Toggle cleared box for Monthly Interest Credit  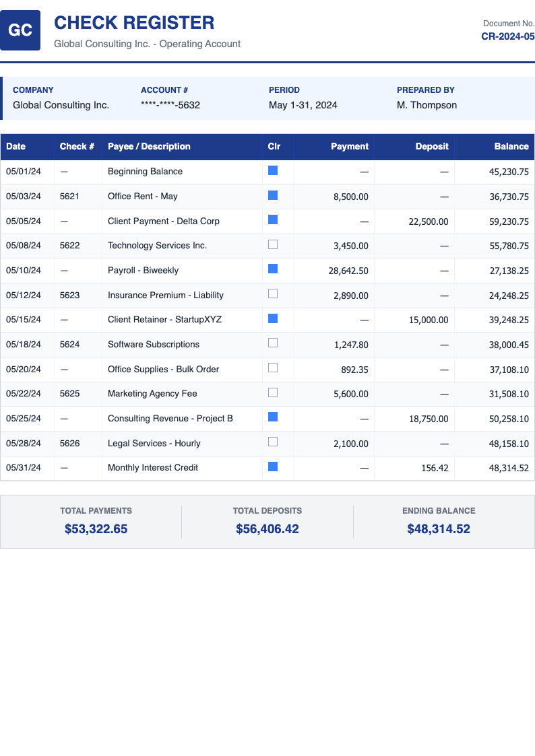273,467
